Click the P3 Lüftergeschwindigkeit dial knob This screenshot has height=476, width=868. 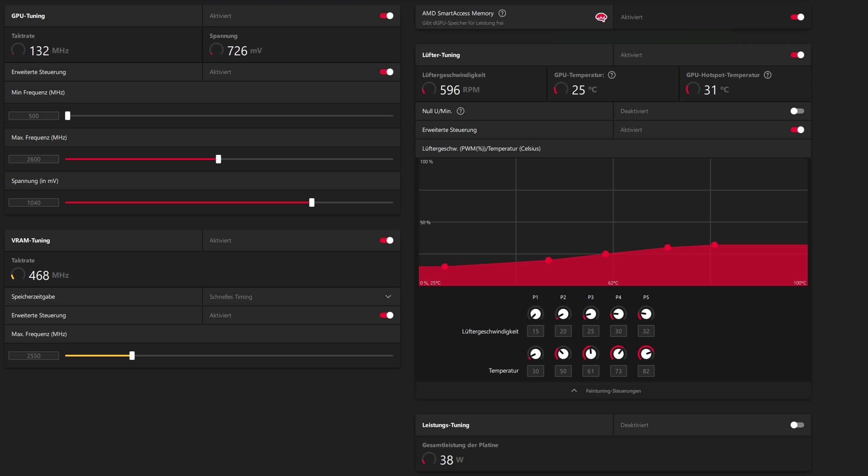[591, 314]
